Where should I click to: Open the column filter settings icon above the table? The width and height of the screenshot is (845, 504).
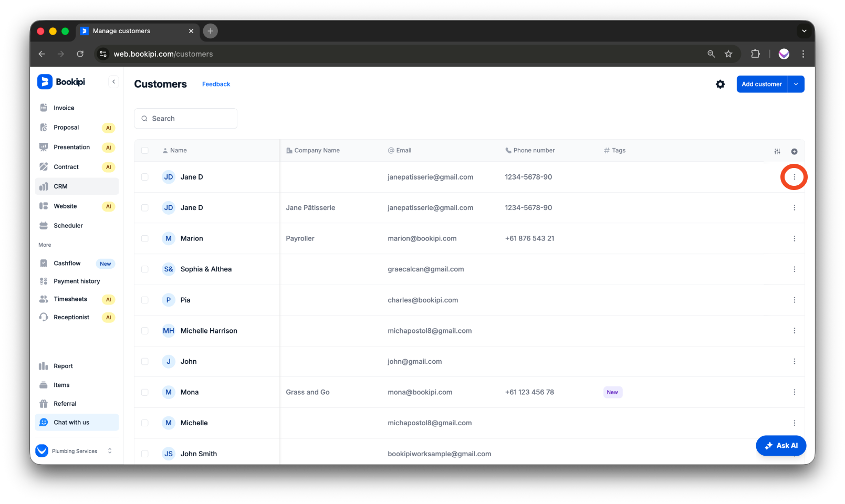(x=777, y=151)
